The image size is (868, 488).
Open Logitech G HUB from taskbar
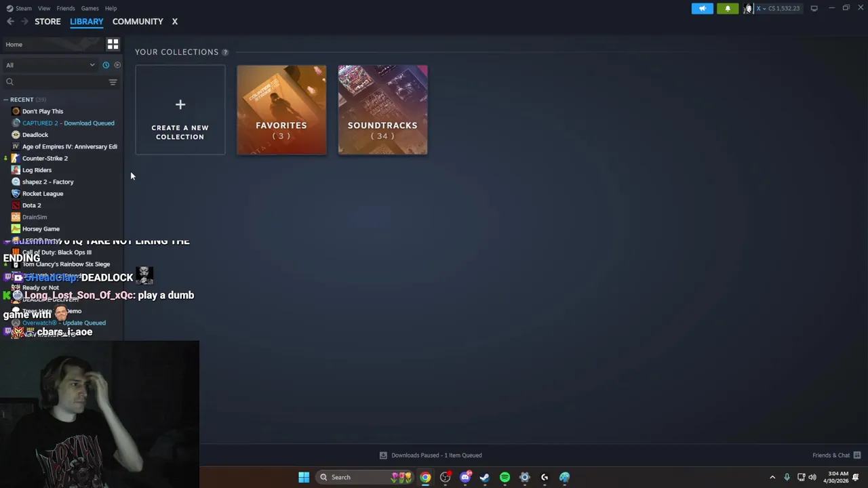[545, 477]
